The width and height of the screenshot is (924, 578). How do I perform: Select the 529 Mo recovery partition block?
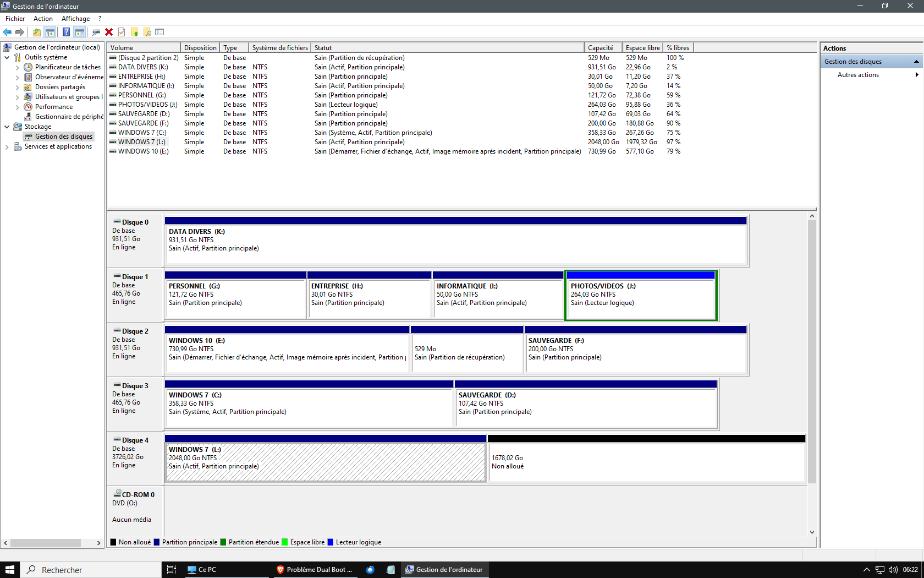point(467,349)
